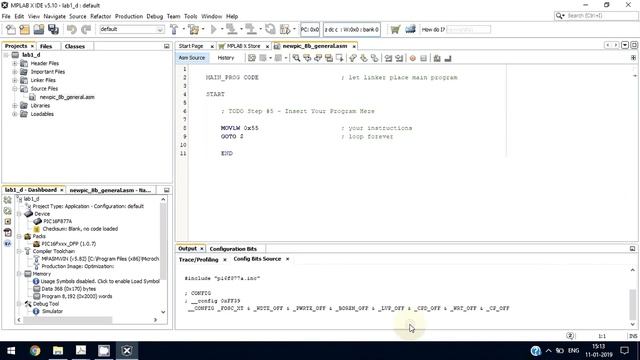Image resolution: width=640 pixels, height=360 pixels.
Task: Click the Save All toolbar icon
Action: pyautogui.click(x=53, y=29)
